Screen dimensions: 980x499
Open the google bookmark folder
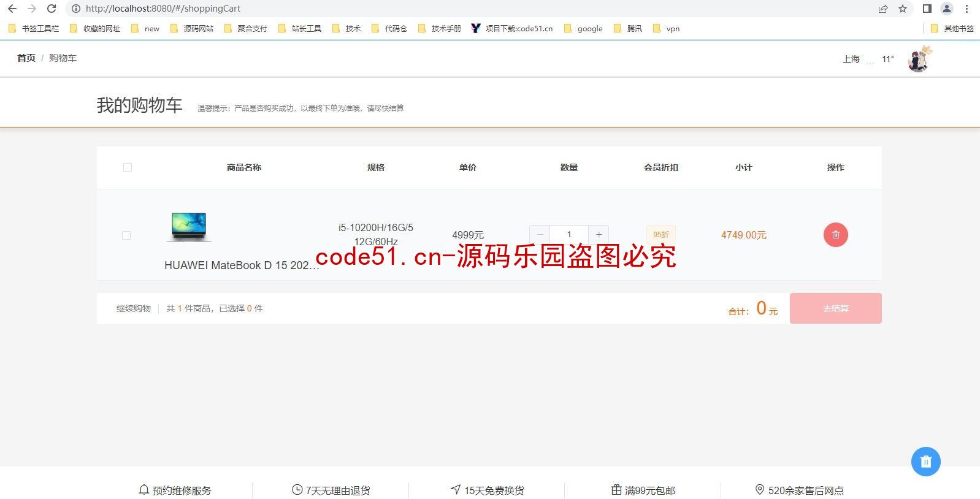(x=583, y=28)
